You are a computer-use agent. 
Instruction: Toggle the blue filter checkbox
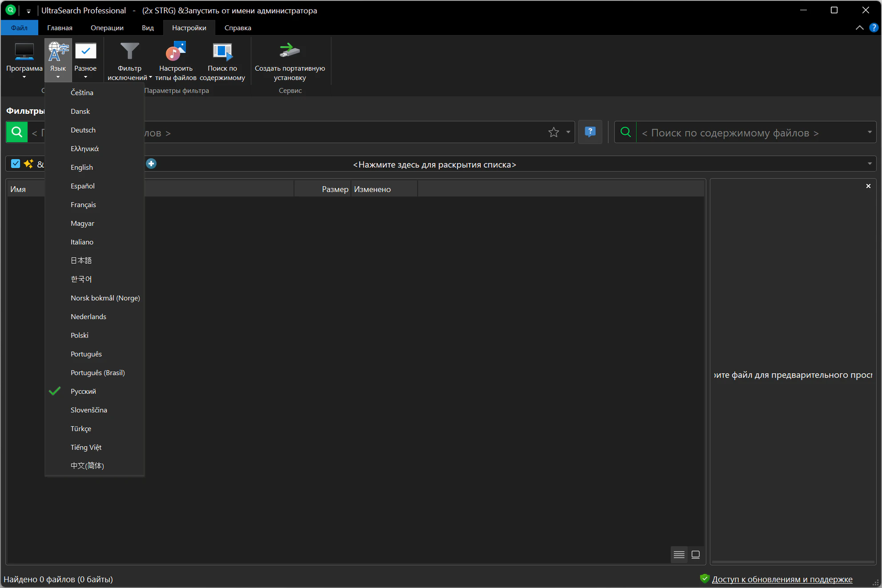click(16, 164)
